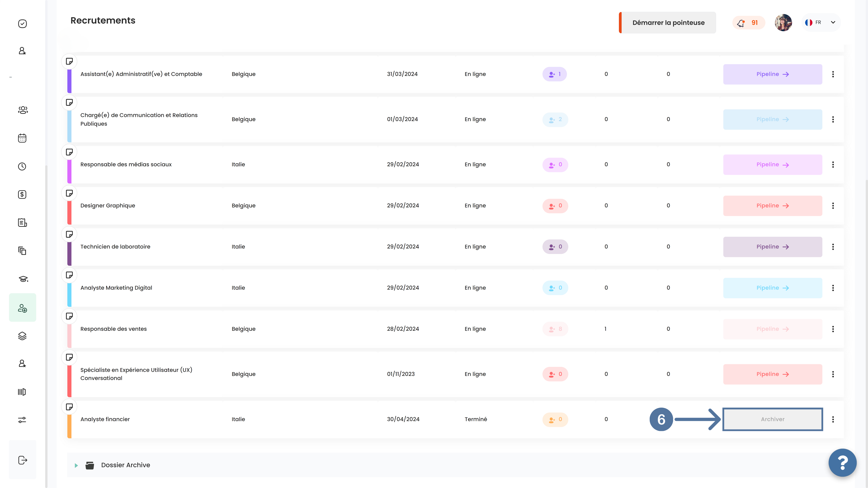868x488 pixels.
Task: Open the blue help question mark button
Action: click(842, 463)
